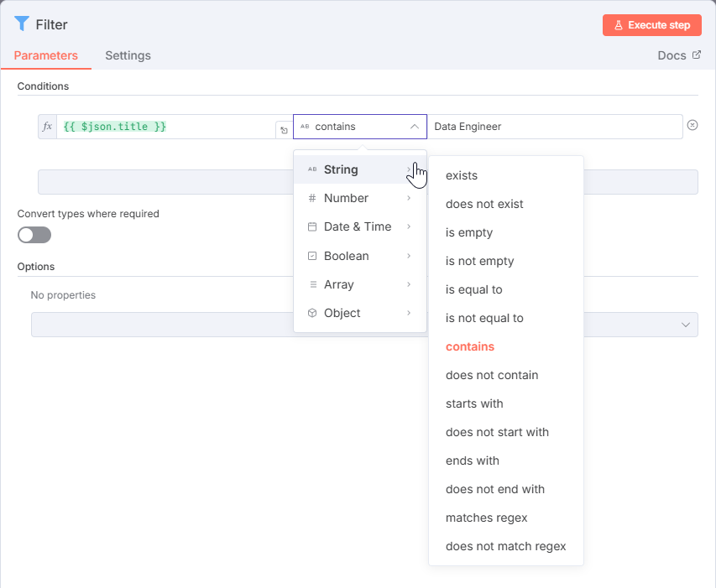This screenshot has width=716, height=588.
Task: Click the fx expression icon
Action: point(47,127)
